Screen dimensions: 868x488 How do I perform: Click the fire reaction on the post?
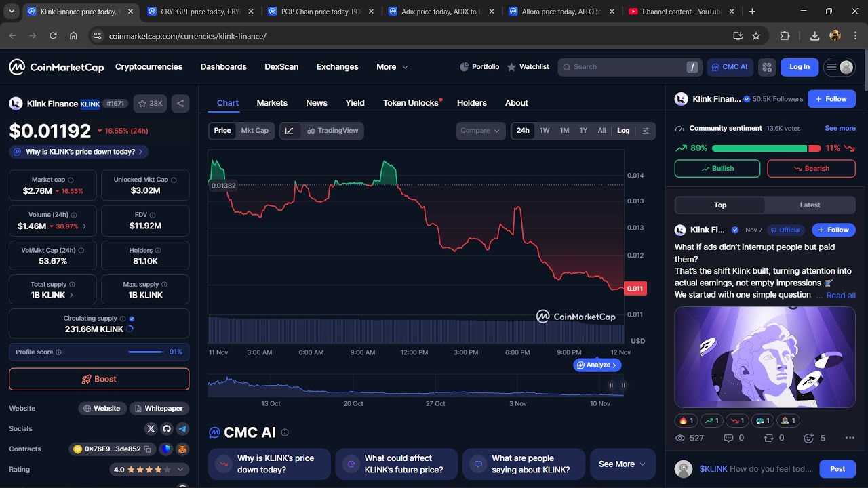tap(686, 420)
